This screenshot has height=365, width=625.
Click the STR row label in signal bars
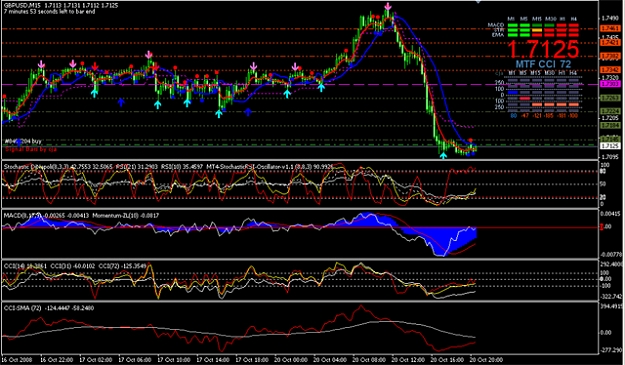click(499, 30)
